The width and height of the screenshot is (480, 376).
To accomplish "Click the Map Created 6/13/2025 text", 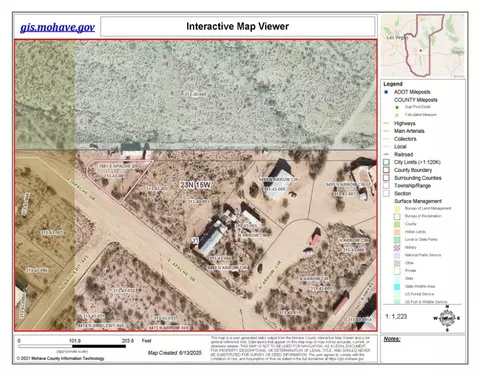I will point(175,353).
